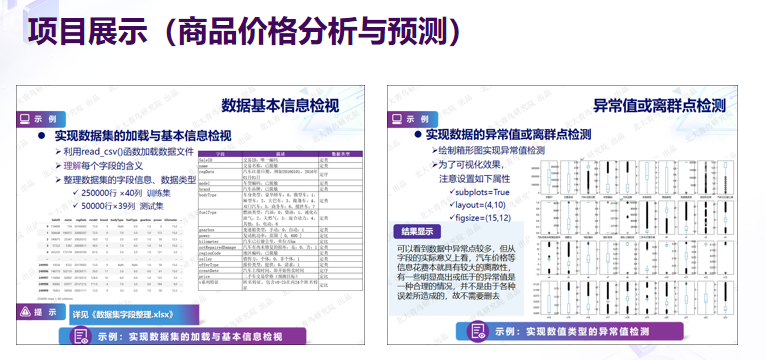The height and width of the screenshot is (360, 766).
Task: Click the line 绘制箱形图实现异常值检测
Action: pyautogui.click(x=492, y=150)
